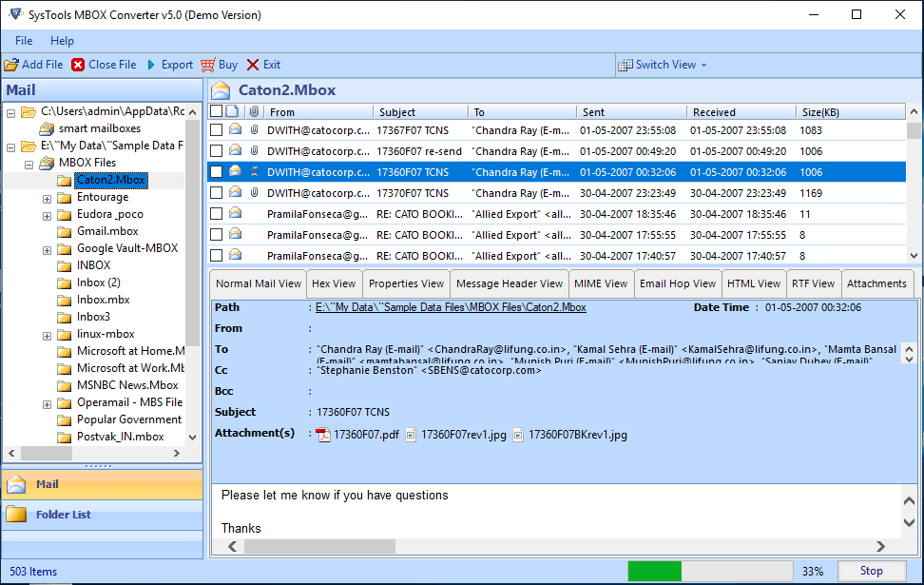Check the box for 17370F07 TCNS email
The height and width of the screenshot is (585, 924).
point(217,193)
